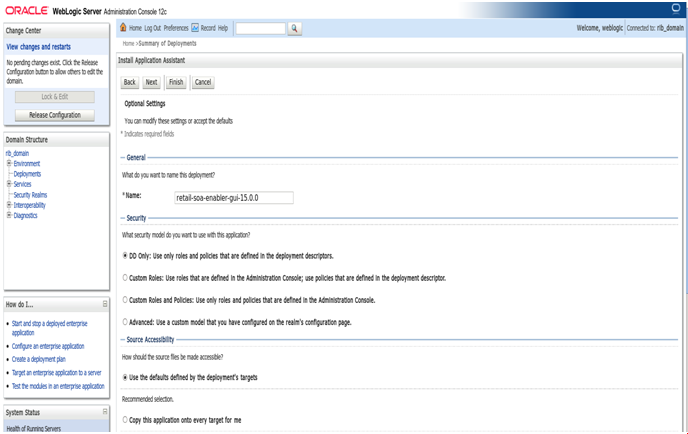This screenshot has width=688, height=434.
Task: Click Install Application Assistant heading
Action: pyautogui.click(x=151, y=60)
